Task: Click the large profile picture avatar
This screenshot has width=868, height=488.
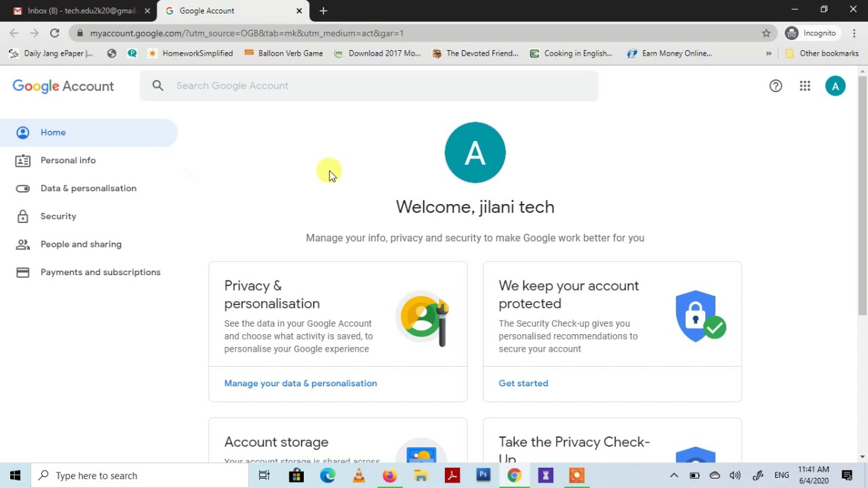Action: [x=475, y=152]
